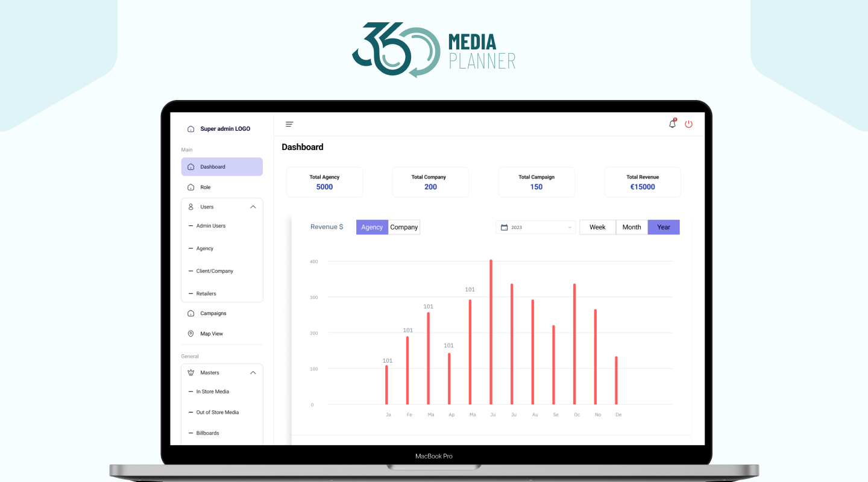Collapse the Masters section chevron
The width and height of the screenshot is (868, 482).
(x=253, y=373)
